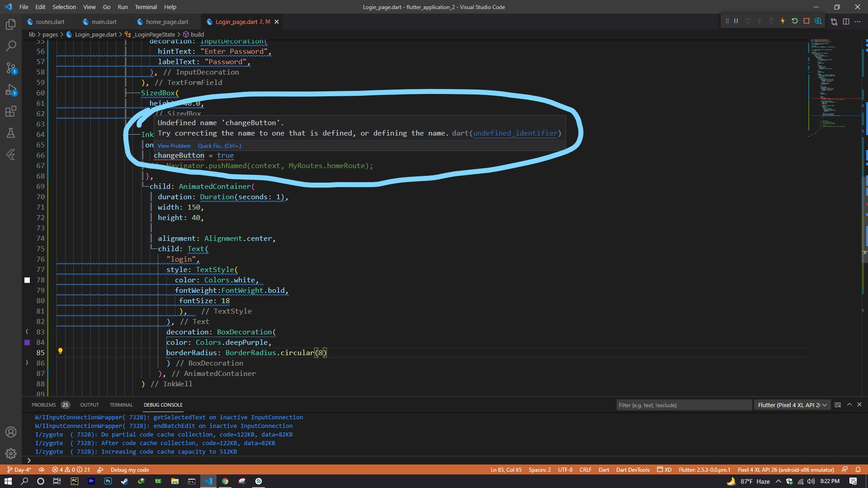The width and height of the screenshot is (868, 488).
Task: Open Flutter widget inspector icon
Action: pyautogui.click(x=818, y=21)
